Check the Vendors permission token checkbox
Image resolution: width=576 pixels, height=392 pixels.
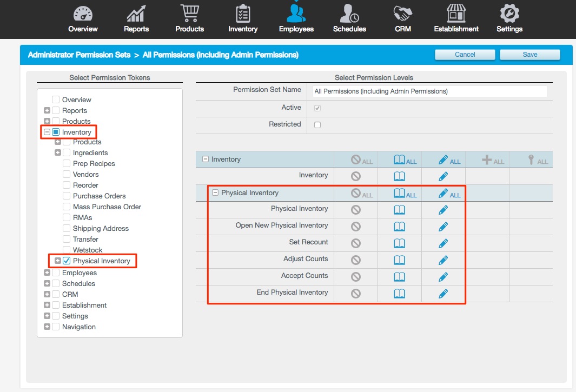click(67, 175)
